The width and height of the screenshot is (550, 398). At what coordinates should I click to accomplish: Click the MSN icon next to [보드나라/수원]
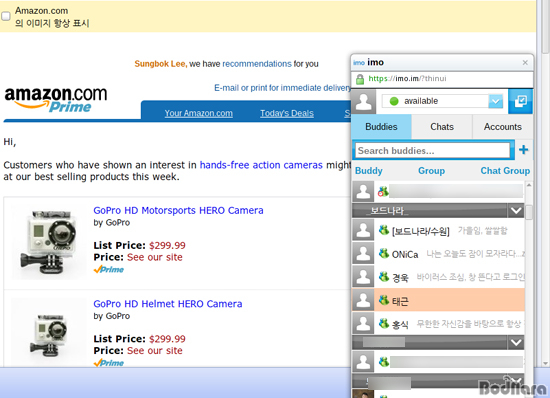[x=384, y=230]
